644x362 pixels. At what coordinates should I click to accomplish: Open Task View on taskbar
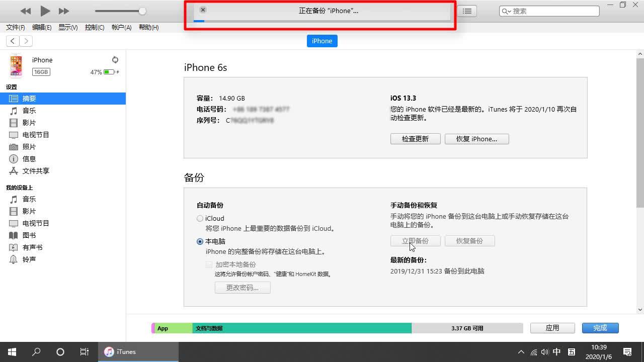[85, 352]
